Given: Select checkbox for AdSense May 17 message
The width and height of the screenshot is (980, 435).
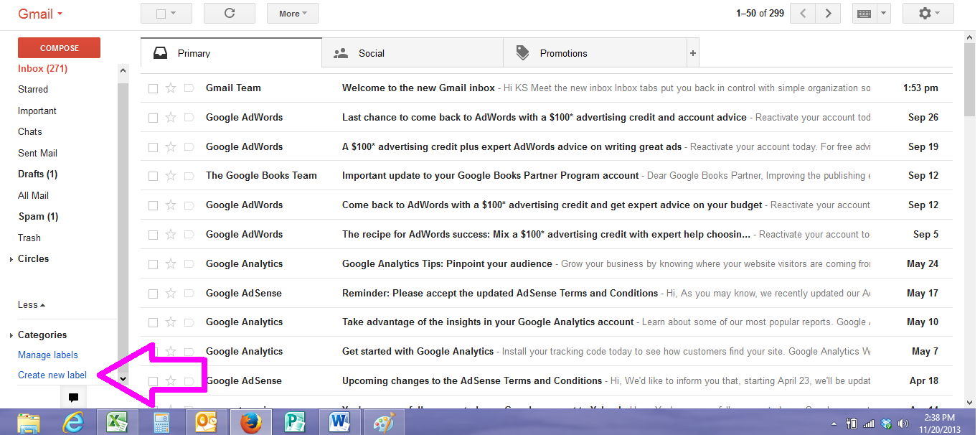Looking at the screenshot, I should click(153, 294).
